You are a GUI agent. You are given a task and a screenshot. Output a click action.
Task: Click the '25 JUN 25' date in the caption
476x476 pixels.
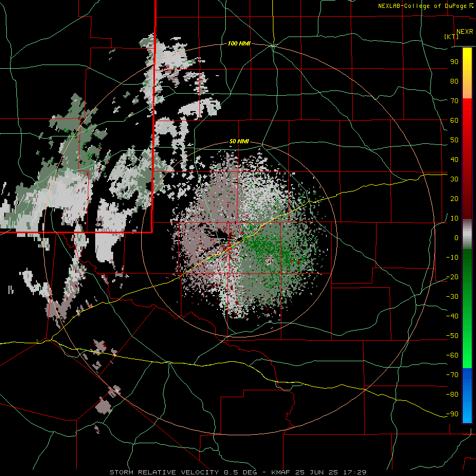317,472
